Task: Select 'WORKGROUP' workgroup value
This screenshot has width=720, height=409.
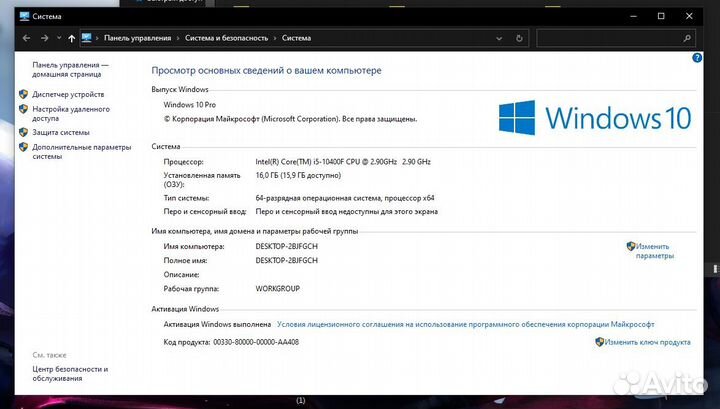Action: click(x=277, y=289)
